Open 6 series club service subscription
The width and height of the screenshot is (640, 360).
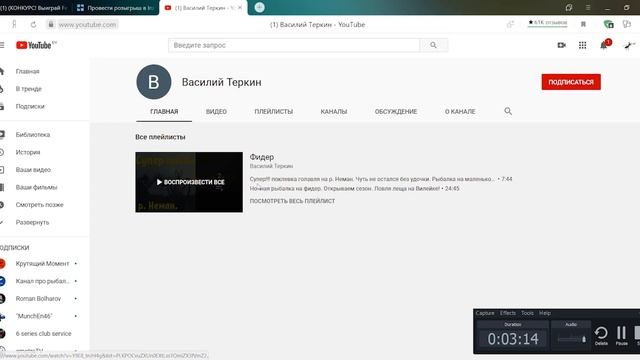point(43,333)
